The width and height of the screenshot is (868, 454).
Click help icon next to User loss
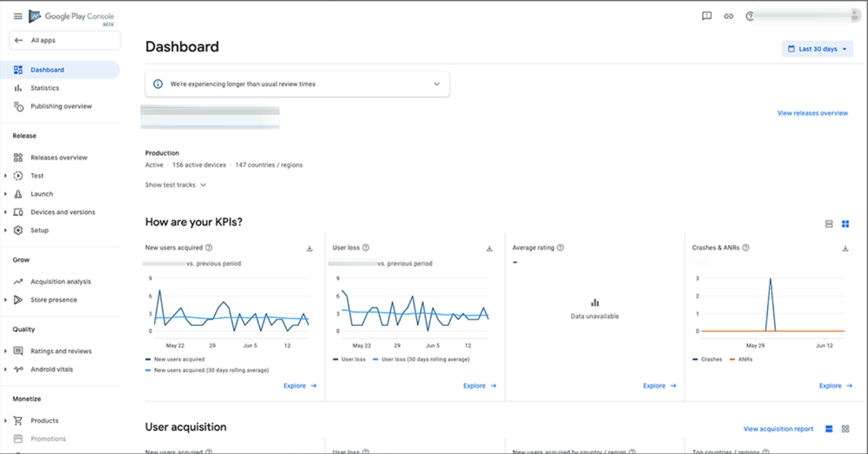[366, 248]
